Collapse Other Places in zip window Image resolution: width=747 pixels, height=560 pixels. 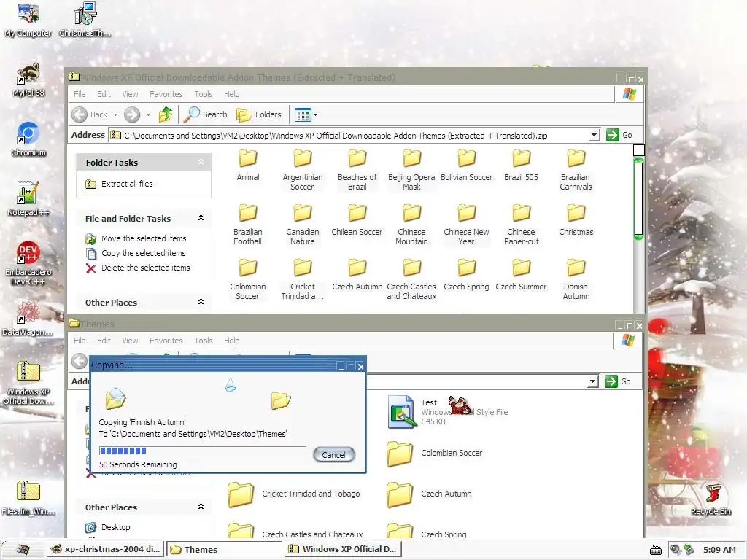click(x=201, y=302)
